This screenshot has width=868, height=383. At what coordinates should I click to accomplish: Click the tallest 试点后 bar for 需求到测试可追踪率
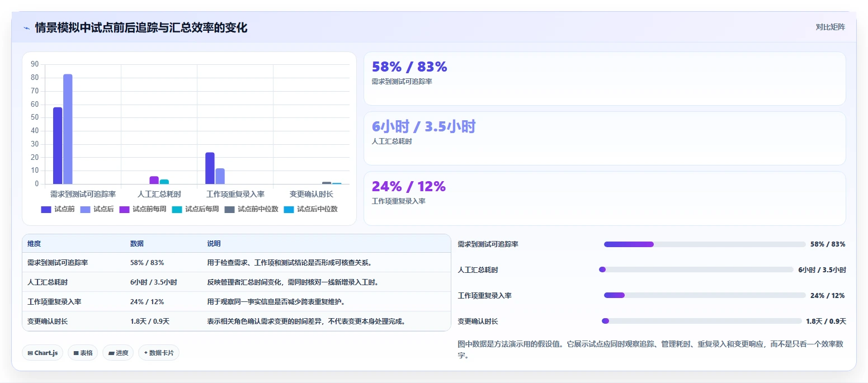click(68, 129)
